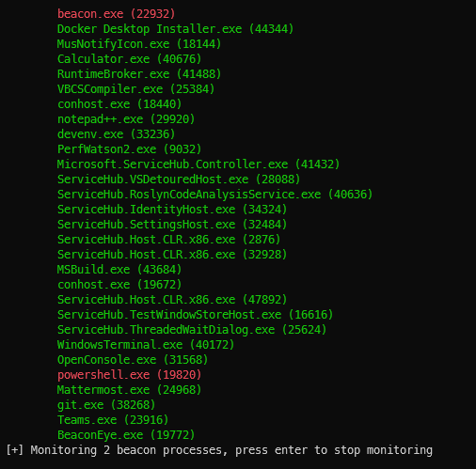Click devenv.exe (33236) line

tap(116, 134)
